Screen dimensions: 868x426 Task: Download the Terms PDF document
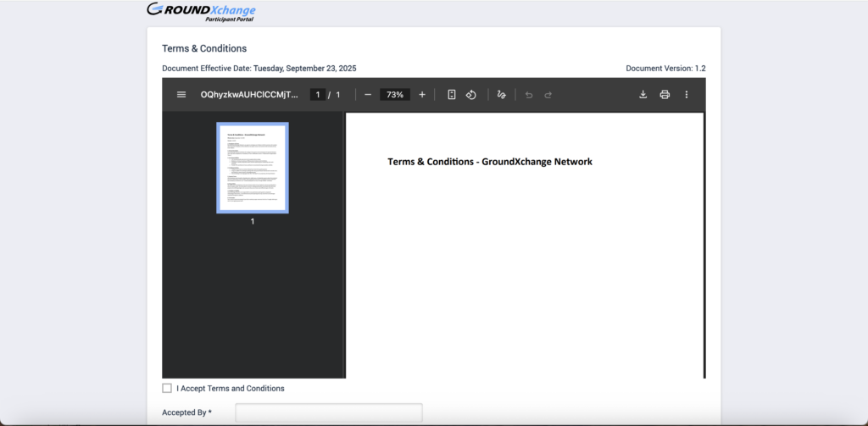click(x=643, y=95)
